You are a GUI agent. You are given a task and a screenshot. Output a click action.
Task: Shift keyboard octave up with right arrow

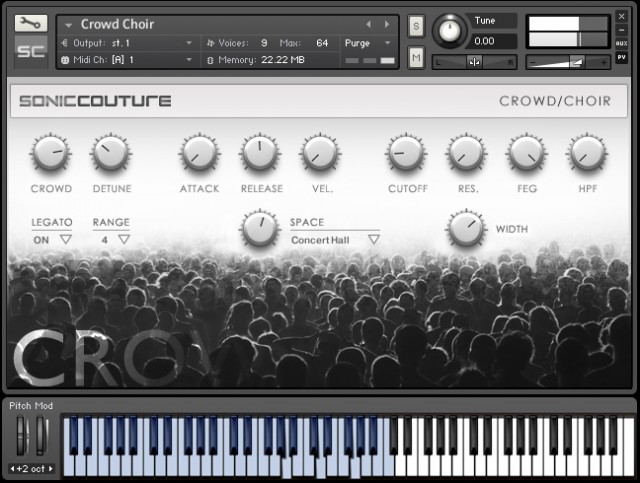(51, 468)
